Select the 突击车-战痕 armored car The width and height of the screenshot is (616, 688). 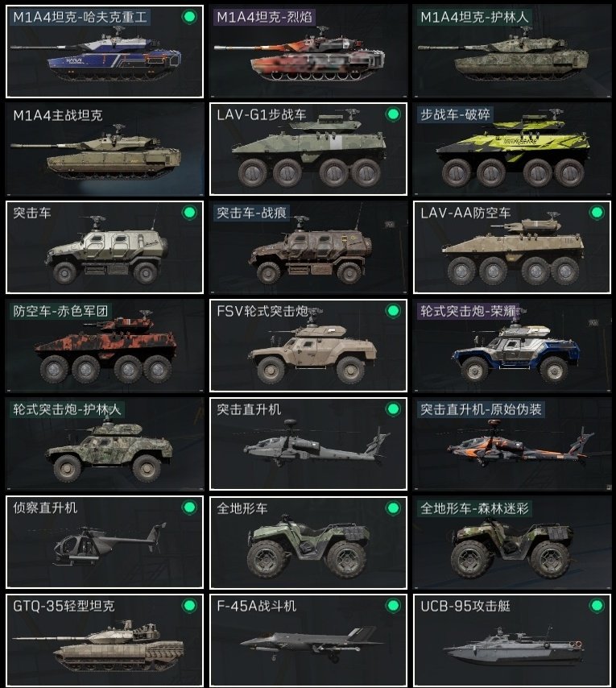click(308, 247)
